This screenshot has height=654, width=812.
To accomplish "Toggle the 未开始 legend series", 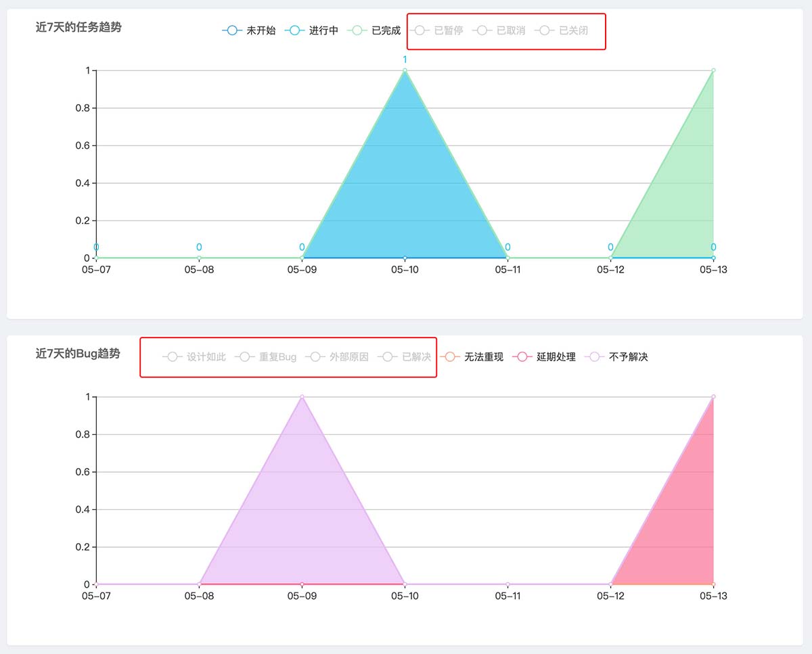I will 248,30.
